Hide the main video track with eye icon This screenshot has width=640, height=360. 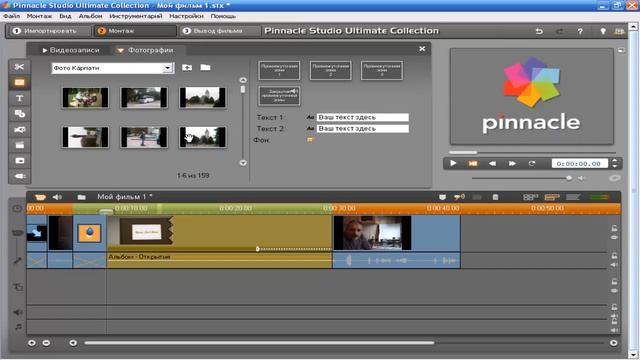(x=614, y=237)
